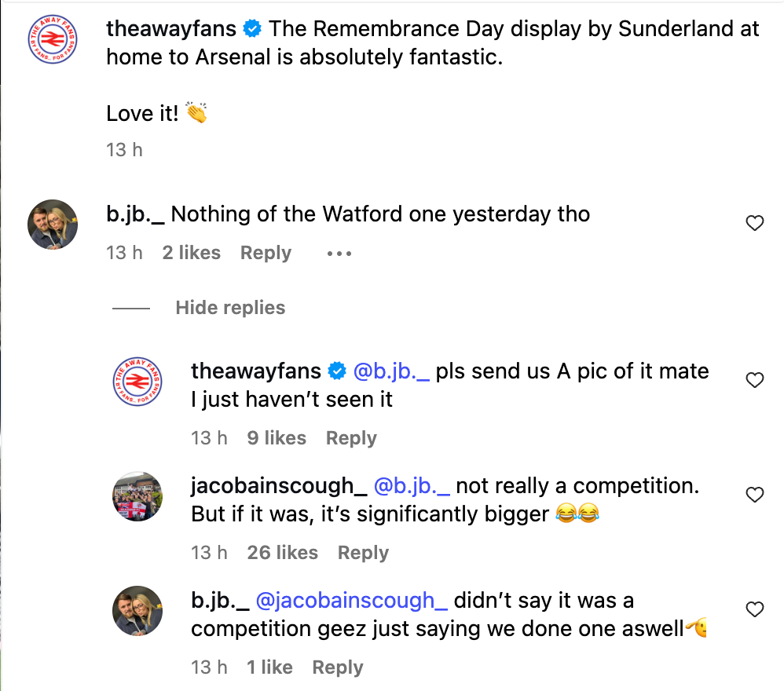Viewport: 784px width, 691px height.
Task: Click the theawayfans username in the caption
Action: tap(171, 29)
